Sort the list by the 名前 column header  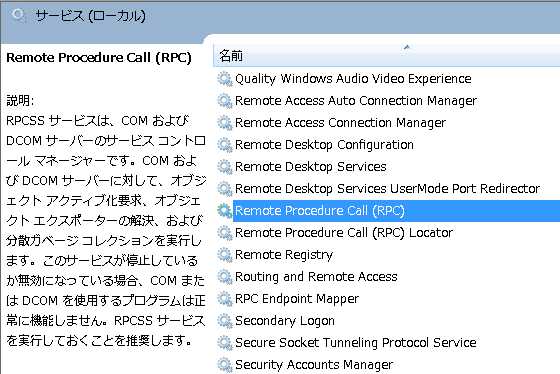tap(386, 56)
